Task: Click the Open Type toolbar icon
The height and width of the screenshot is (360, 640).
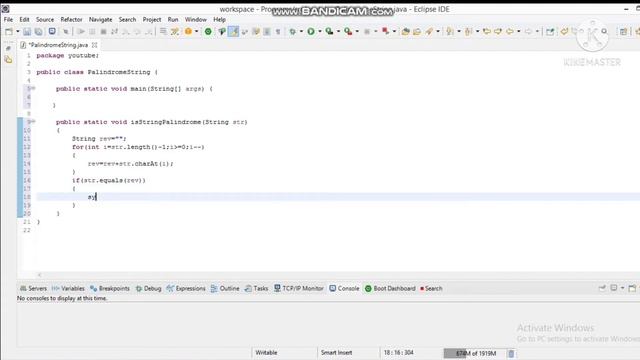Action: point(405,31)
